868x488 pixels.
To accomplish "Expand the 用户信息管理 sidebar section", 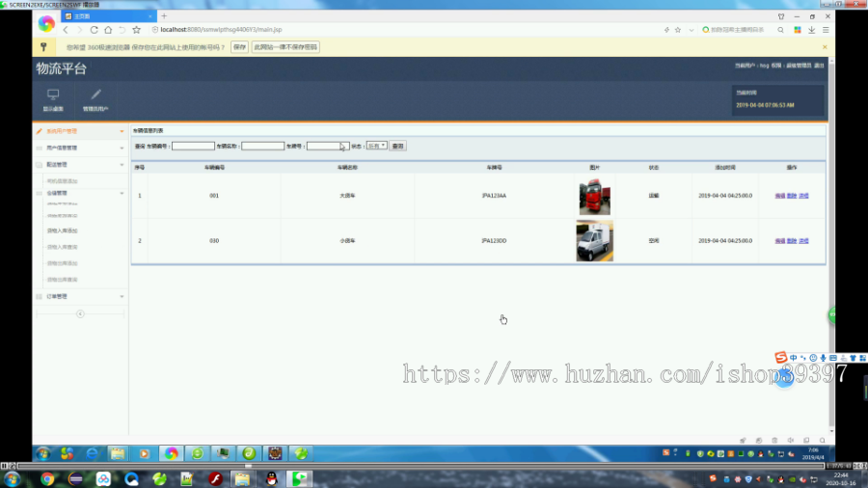I will click(81, 148).
